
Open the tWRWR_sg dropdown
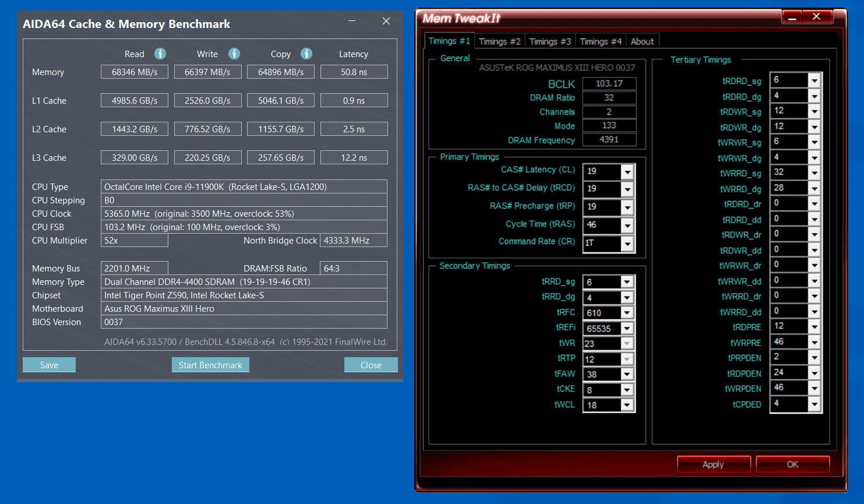click(x=814, y=142)
